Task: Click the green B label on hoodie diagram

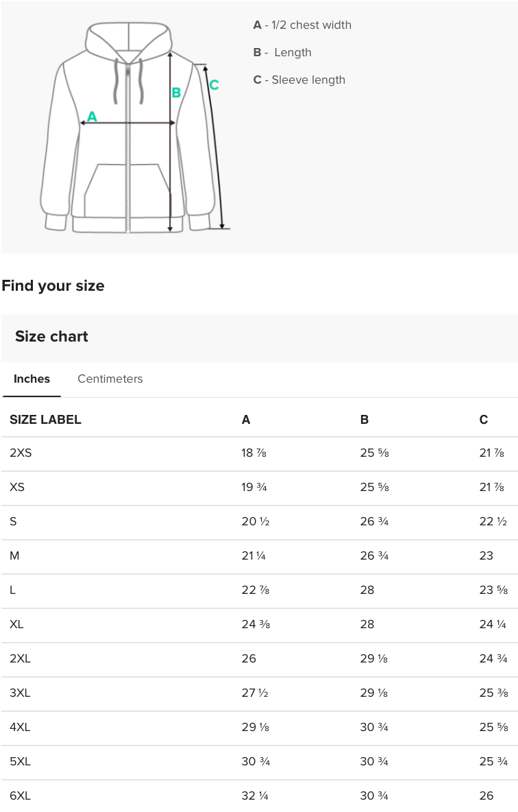Action: pos(176,93)
